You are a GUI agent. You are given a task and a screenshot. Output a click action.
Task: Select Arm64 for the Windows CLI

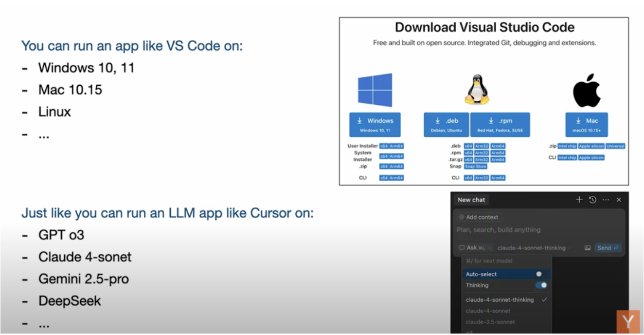coord(396,178)
